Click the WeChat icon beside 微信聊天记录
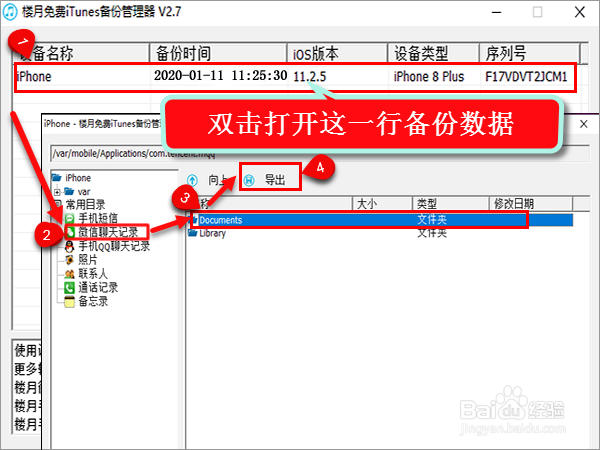The height and width of the screenshot is (450, 600). [x=71, y=232]
